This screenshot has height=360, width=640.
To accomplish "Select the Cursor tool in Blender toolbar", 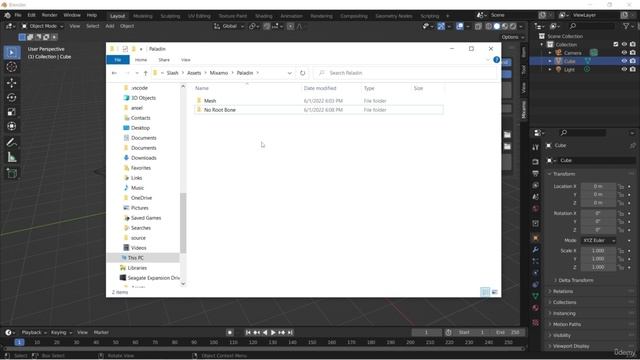I will coord(11,67).
